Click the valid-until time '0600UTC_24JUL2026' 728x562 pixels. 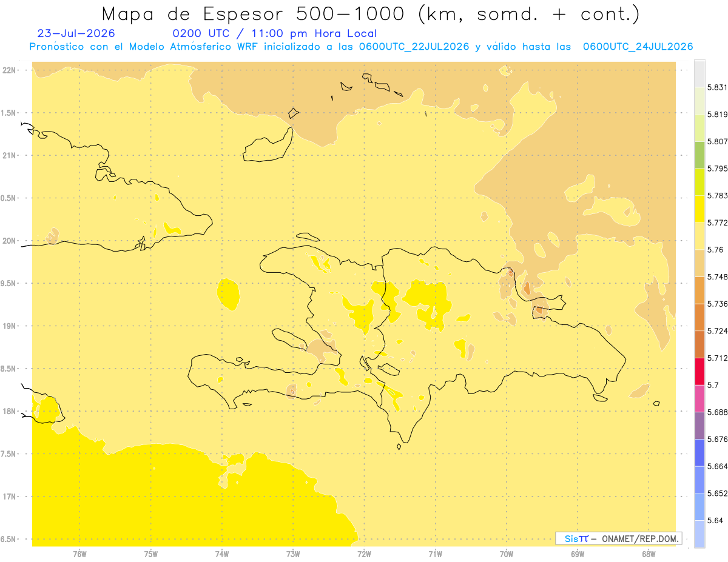(x=638, y=47)
